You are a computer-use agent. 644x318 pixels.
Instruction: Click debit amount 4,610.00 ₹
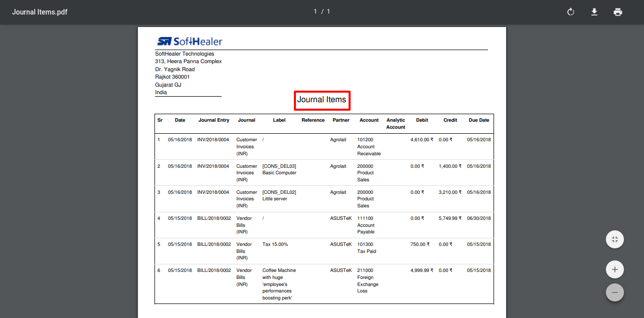click(x=422, y=140)
